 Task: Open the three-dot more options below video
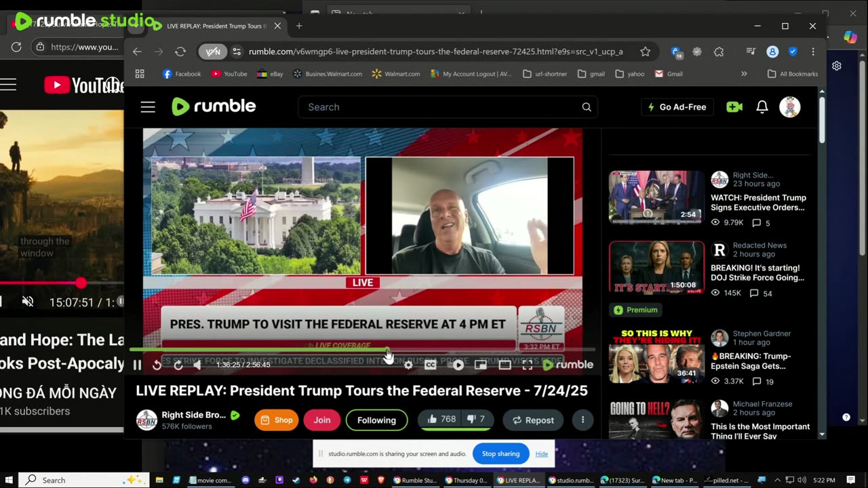[x=583, y=420]
